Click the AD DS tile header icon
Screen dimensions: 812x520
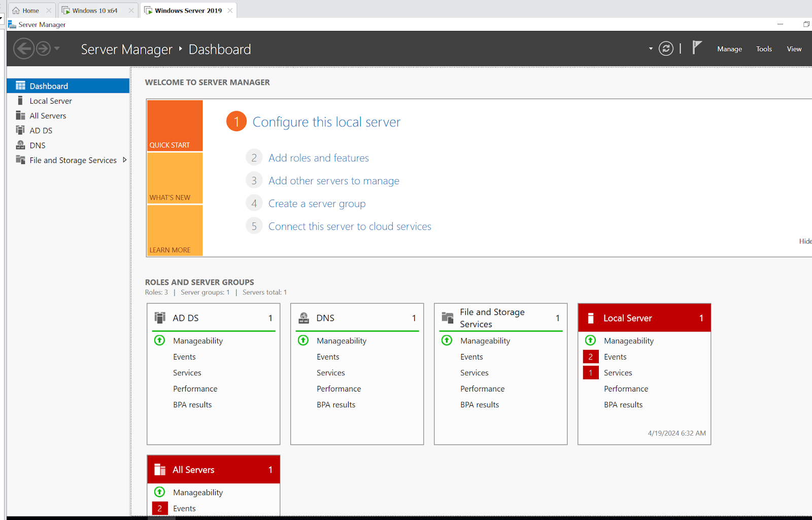(160, 318)
